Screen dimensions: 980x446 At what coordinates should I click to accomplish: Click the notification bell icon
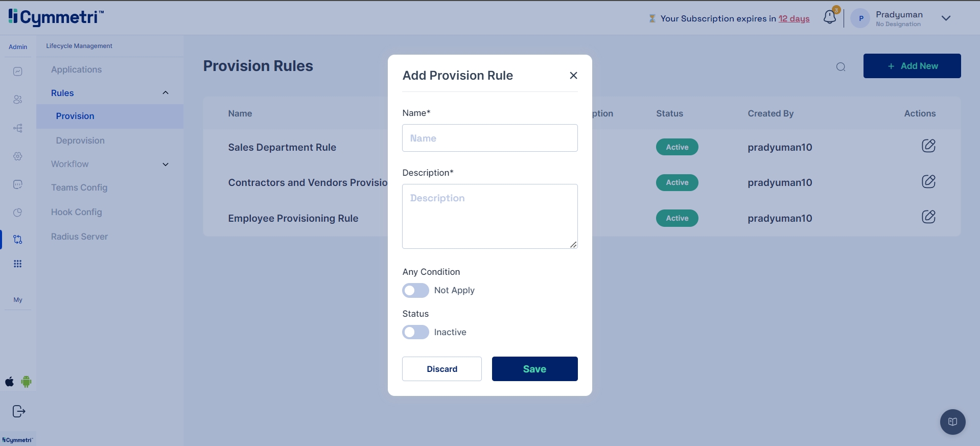tap(830, 17)
